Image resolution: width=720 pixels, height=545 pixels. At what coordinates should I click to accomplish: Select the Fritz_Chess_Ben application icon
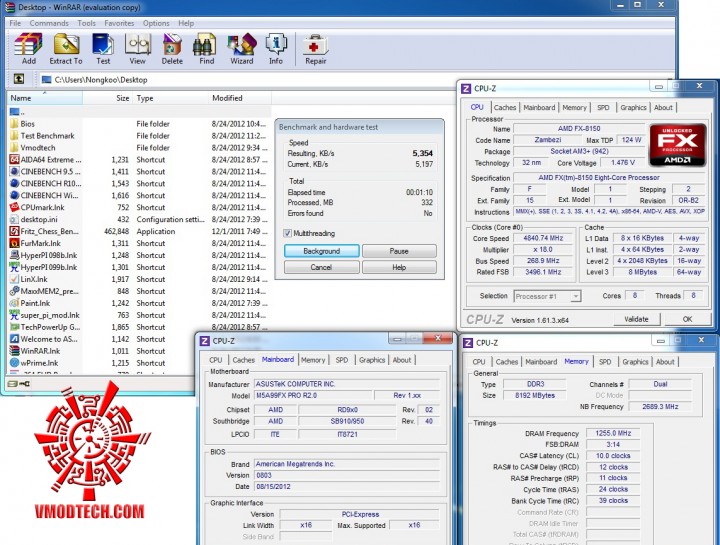click(x=14, y=231)
